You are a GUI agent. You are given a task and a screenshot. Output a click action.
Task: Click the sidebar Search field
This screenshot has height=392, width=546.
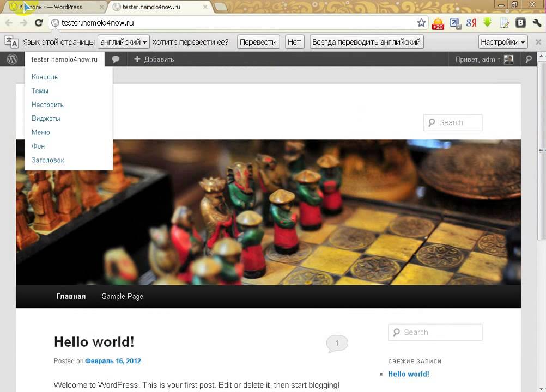pyautogui.click(x=435, y=333)
